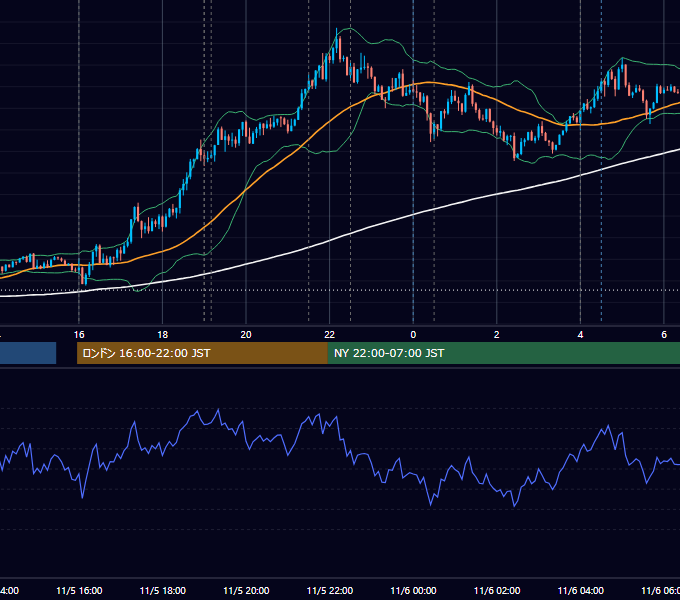Click hour label 4 on price chart axis
The height and width of the screenshot is (600, 680).
point(580,335)
